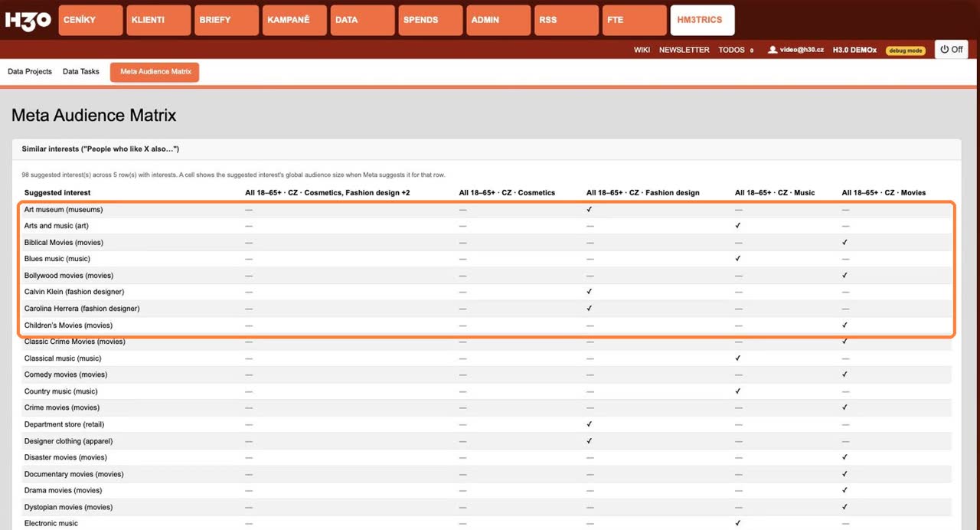Image resolution: width=980 pixels, height=530 pixels.
Task: Open the FTE tab
Action: click(x=635, y=20)
